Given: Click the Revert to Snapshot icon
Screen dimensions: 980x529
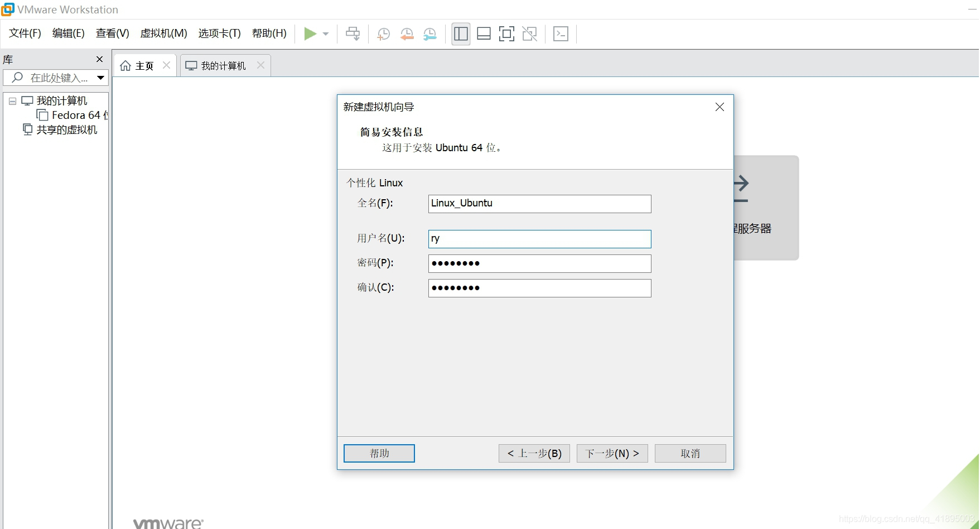Looking at the screenshot, I should 407,34.
